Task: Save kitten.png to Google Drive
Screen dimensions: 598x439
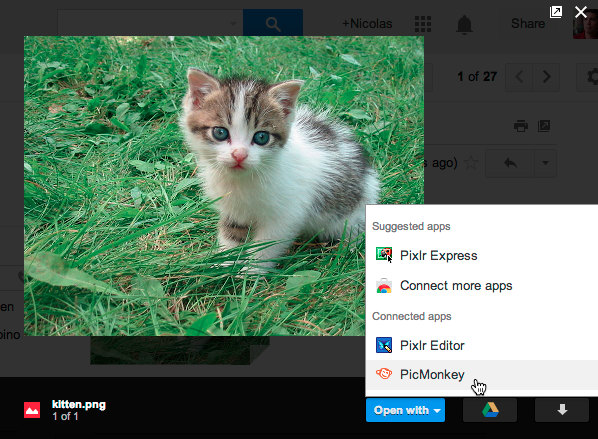Action: (x=490, y=410)
